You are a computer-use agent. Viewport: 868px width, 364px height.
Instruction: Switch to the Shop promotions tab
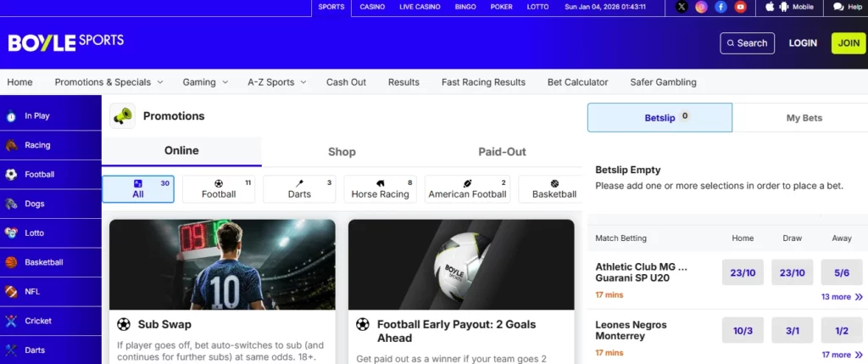point(342,152)
